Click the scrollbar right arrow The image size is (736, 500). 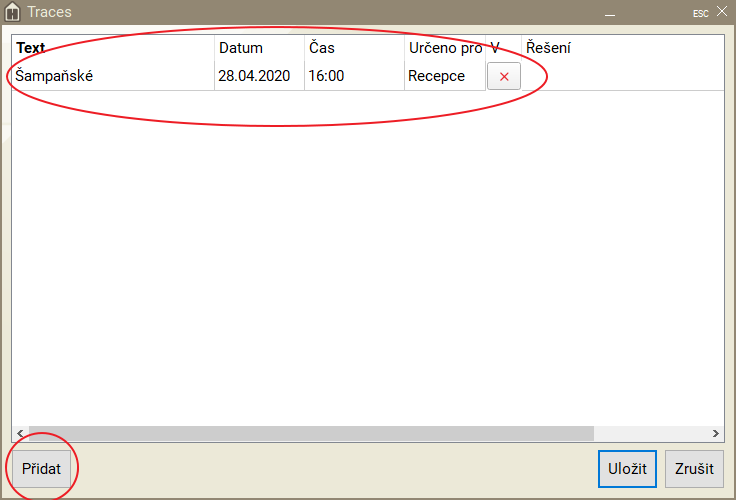715,433
